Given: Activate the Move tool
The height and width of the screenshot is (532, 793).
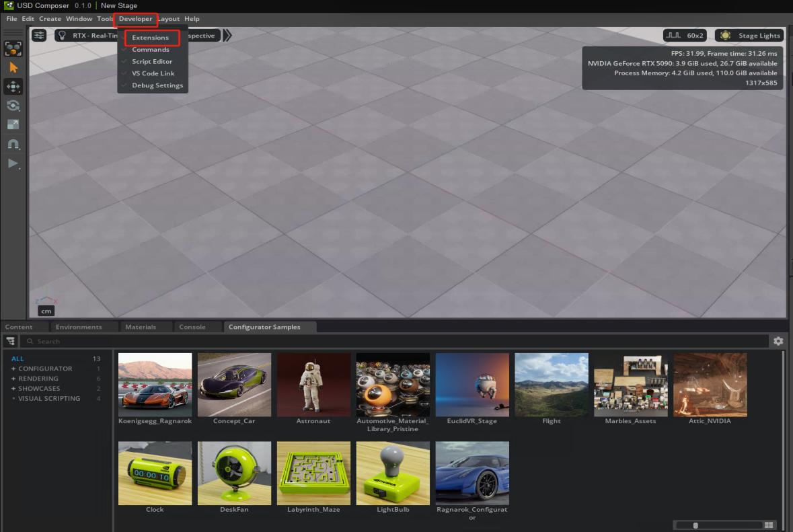Looking at the screenshot, I should click(13, 87).
